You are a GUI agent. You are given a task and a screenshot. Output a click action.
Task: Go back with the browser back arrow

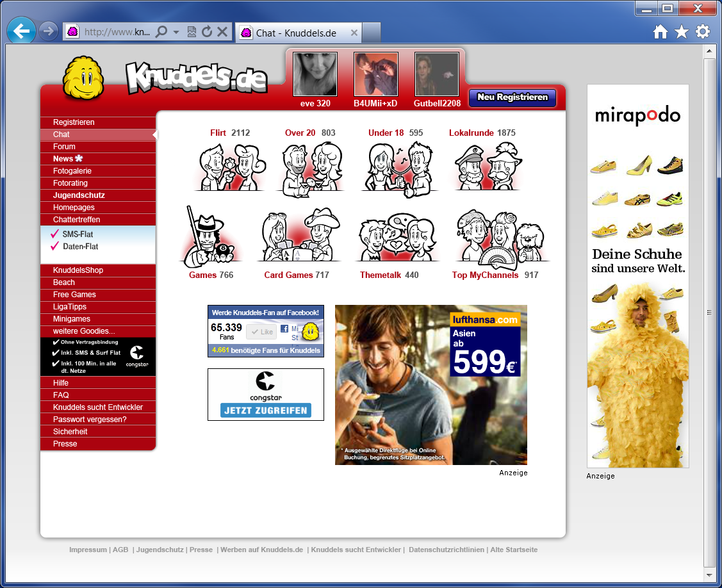(21, 31)
